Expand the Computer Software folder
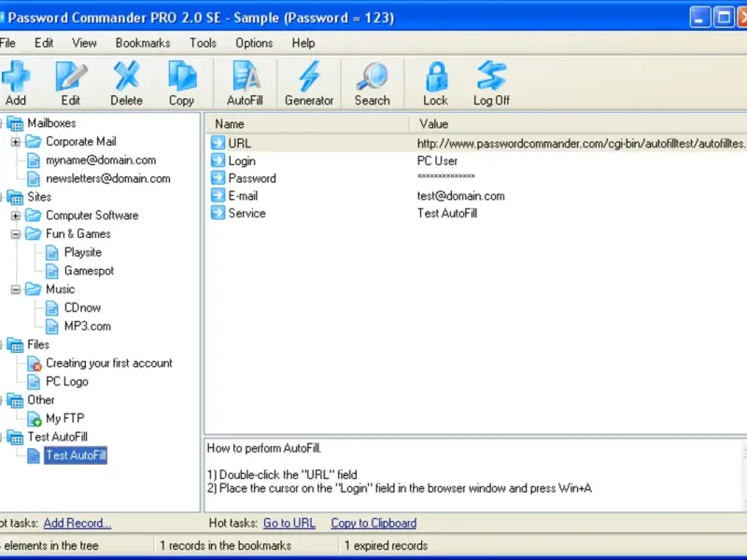This screenshot has height=560, width=747. (x=16, y=216)
